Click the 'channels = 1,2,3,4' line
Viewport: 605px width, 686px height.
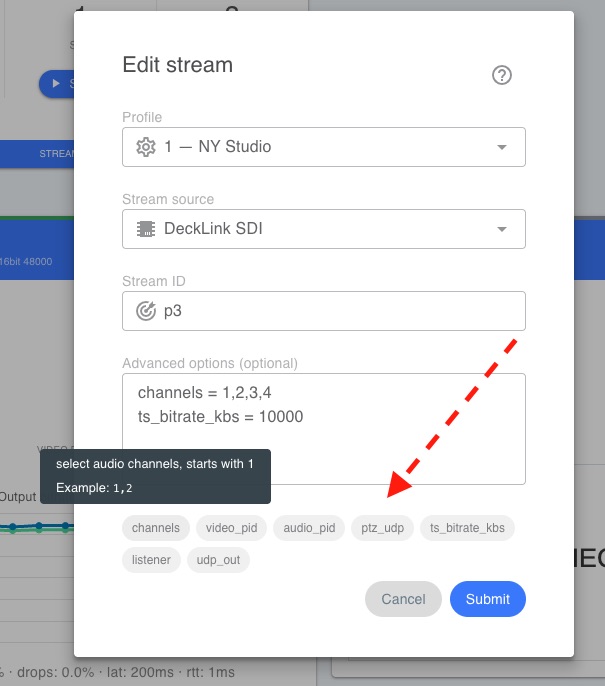[x=204, y=393]
